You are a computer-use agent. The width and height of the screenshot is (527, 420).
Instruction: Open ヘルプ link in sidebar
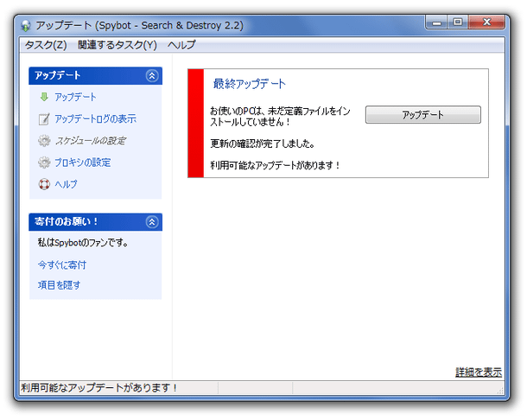(66, 184)
